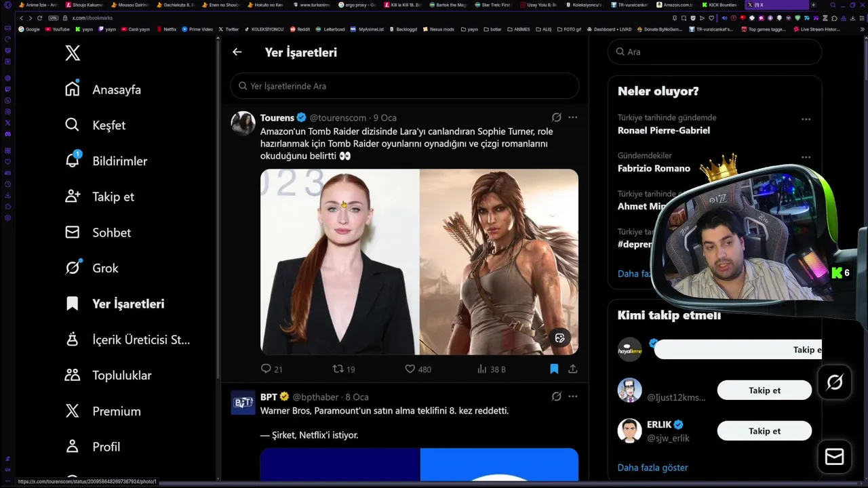This screenshot has height=488, width=868.
Task: Open İçerik Üreticisi Stüdyosu in the sidebar
Action: [127, 340]
